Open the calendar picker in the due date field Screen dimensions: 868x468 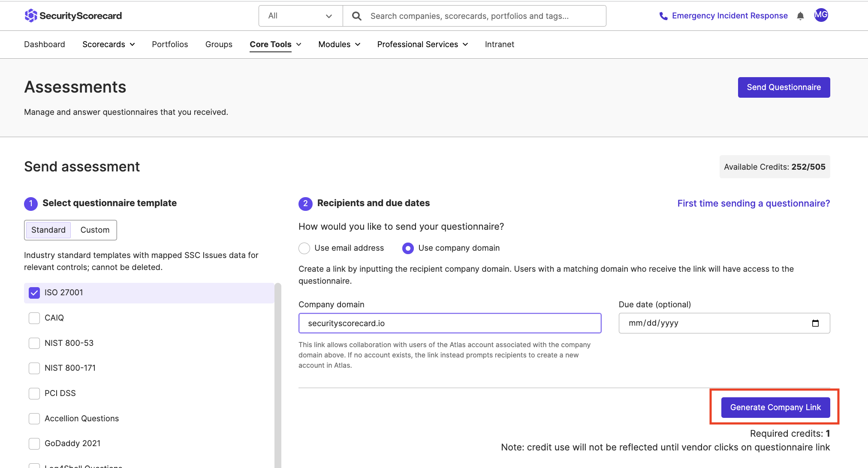pos(815,323)
